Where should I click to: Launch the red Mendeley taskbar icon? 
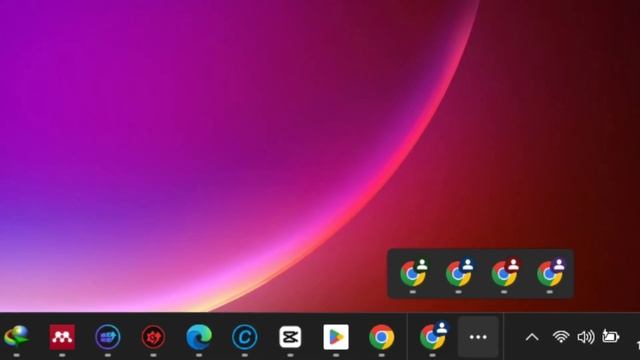(62, 337)
